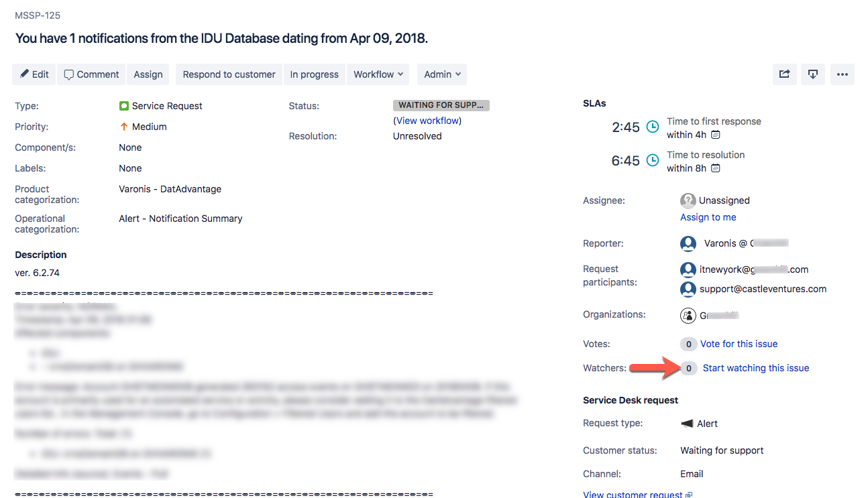The image size is (868, 498).
Task: Click the export issue icon
Action: (x=813, y=74)
